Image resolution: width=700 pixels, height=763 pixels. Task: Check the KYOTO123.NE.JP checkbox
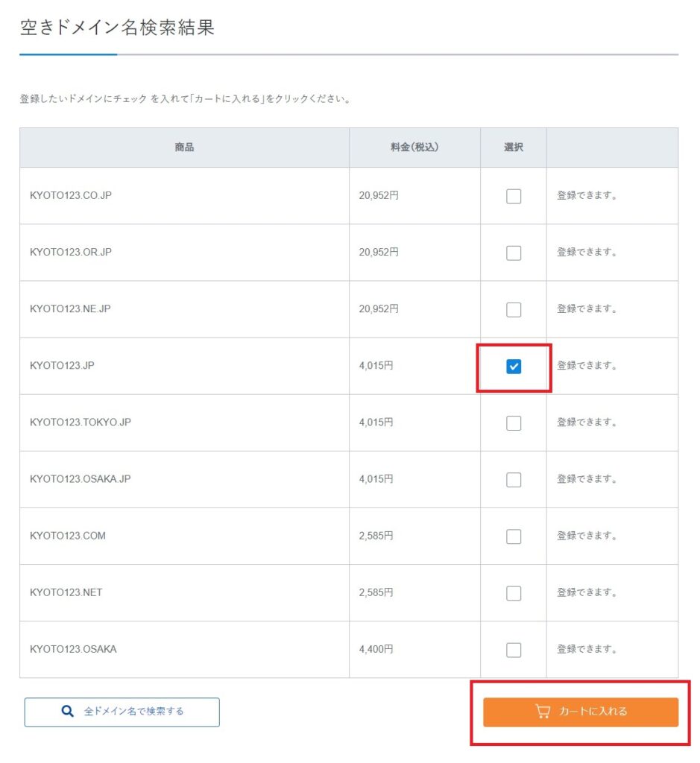[x=513, y=309]
